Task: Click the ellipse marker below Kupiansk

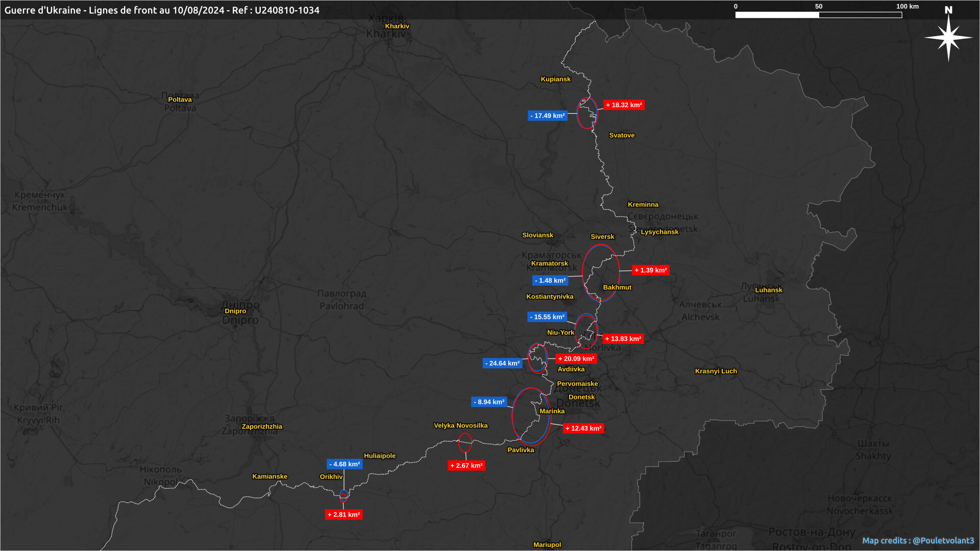Action: (587, 113)
